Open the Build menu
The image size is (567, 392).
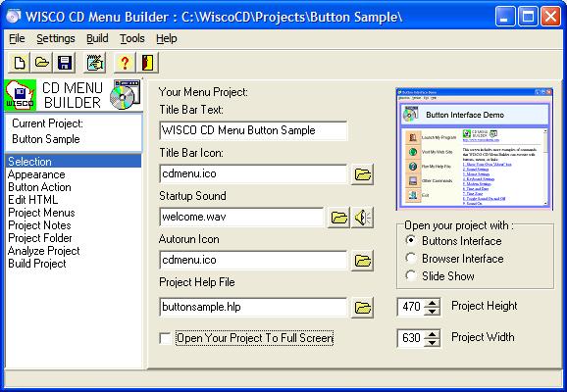pos(97,38)
